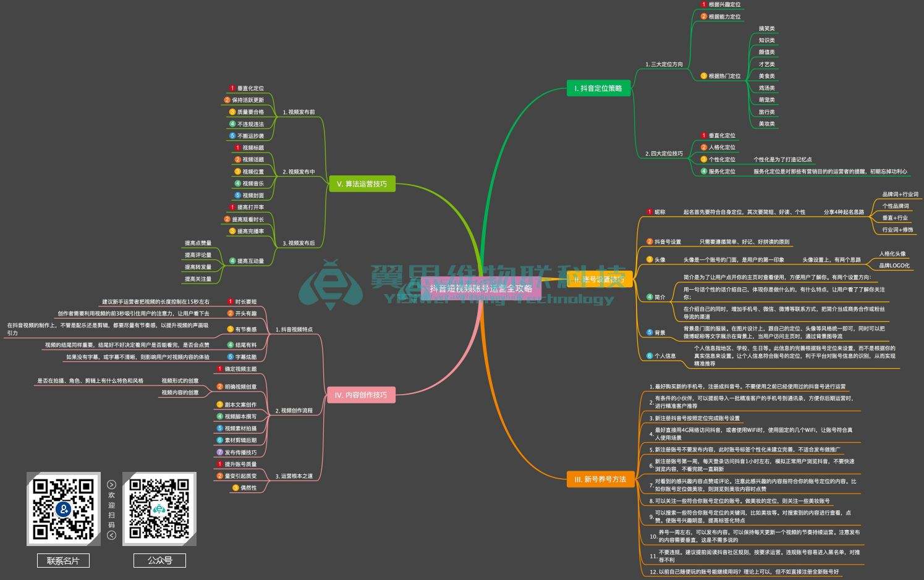This screenshot has height=580, width=924.
Task: Select the pink IV. 内容创作技巧 node
Action: pos(360,395)
